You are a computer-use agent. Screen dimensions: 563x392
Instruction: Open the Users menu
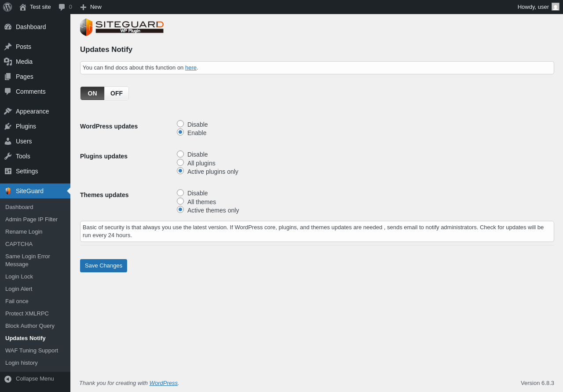coord(35,141)
